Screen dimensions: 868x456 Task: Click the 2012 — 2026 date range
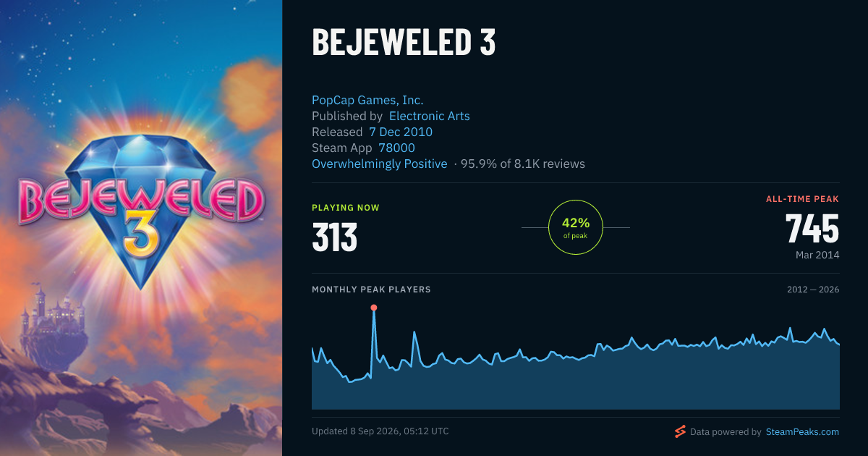tap(813, 290)
